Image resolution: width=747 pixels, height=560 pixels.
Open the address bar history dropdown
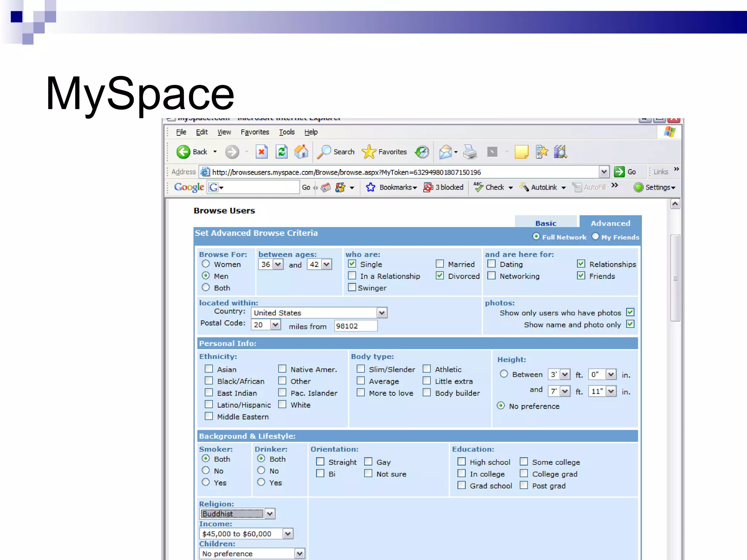coord(604,172)
